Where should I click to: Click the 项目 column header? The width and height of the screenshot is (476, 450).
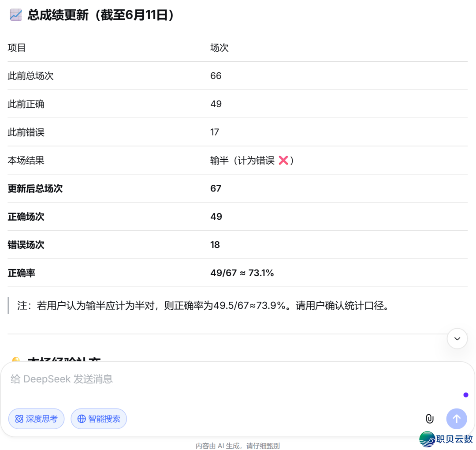[x=16, y=48]
